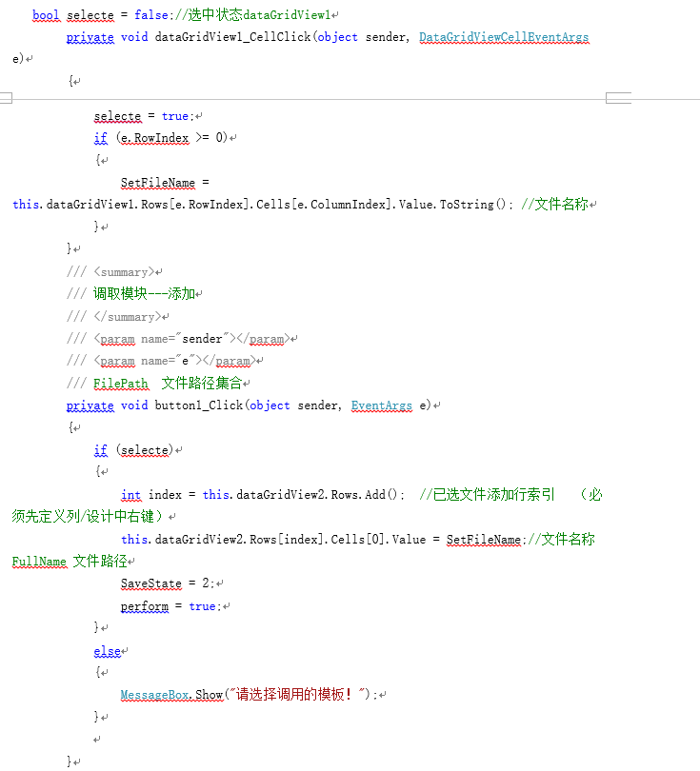Click the string '请选择调用的模板！'
This screenshot has width=700, height=771.
294,695
